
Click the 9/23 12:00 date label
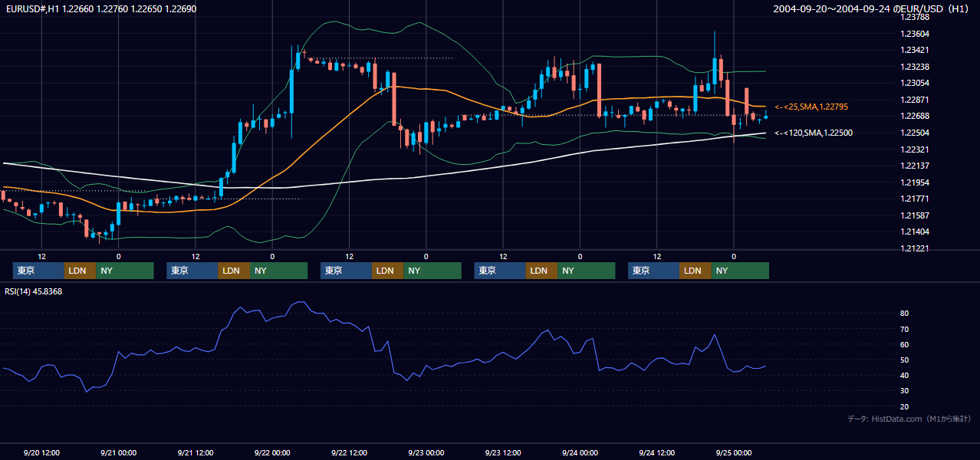[x=503, y=452]
